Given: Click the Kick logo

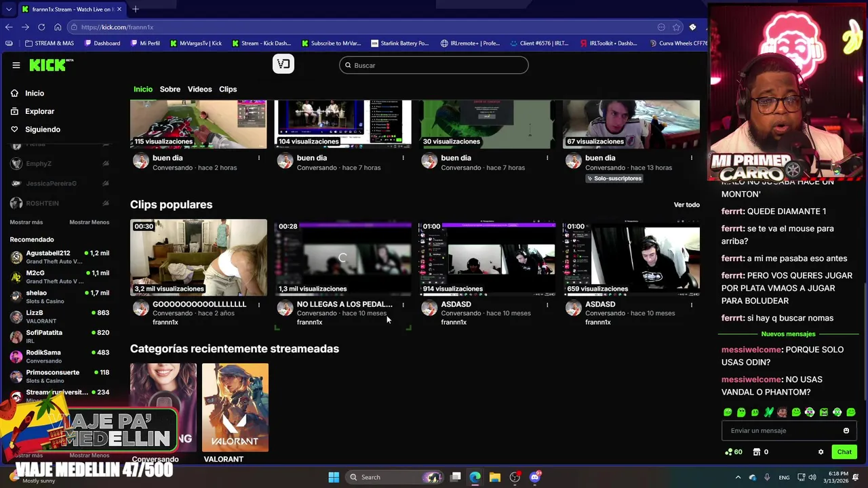Looking at the screenshot, I should click(51, 65).
